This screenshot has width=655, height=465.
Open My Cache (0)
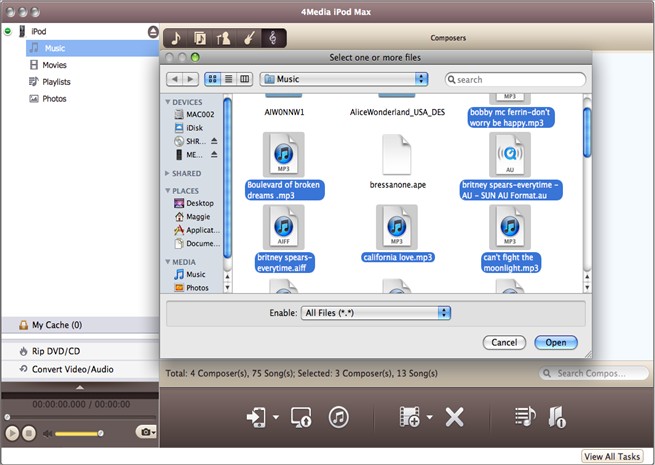[x=80, y=325]
